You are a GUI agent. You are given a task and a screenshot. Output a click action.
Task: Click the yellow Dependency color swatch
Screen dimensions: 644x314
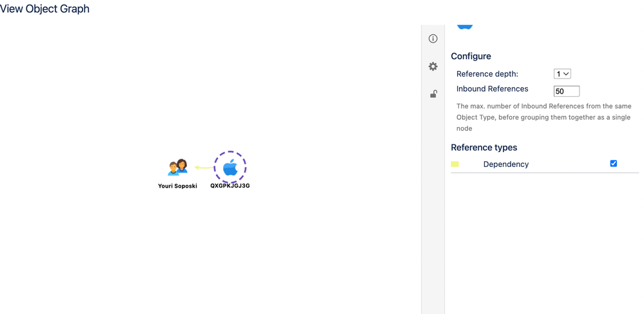[x=454, y=164]
